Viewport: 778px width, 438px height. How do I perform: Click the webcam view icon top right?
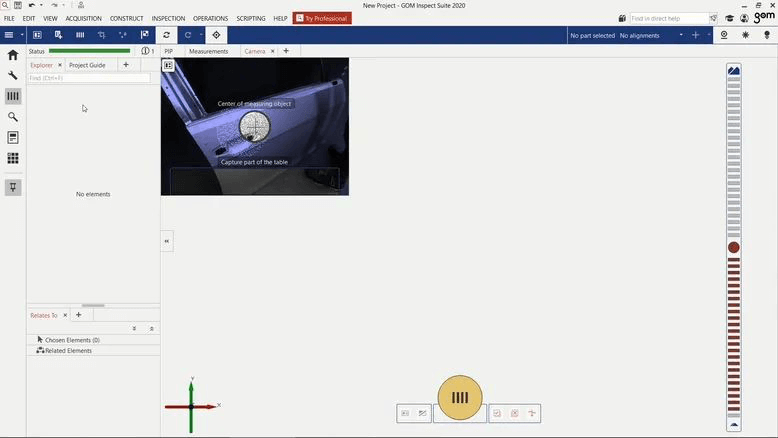[724, 35]
